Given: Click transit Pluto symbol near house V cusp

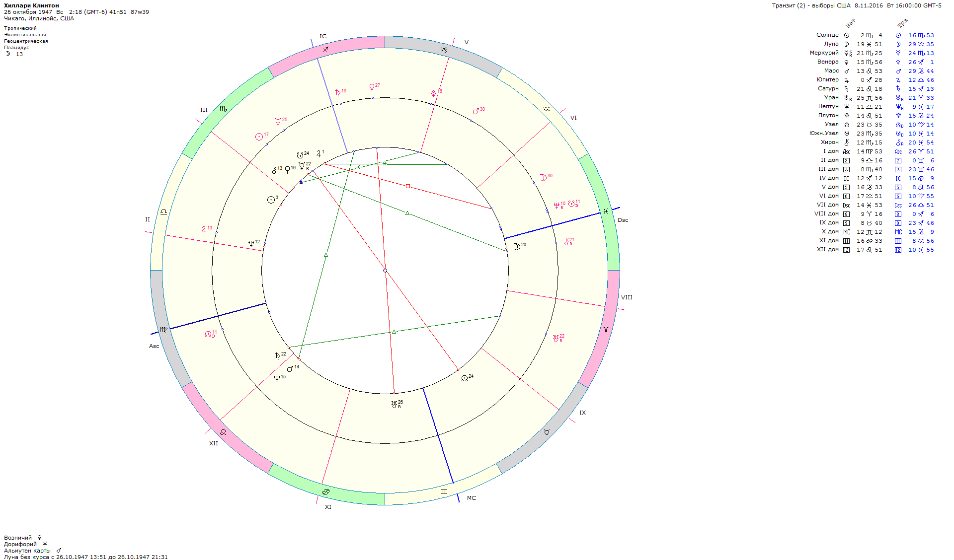Looking at the screenshot, I should tap(433, 93).
